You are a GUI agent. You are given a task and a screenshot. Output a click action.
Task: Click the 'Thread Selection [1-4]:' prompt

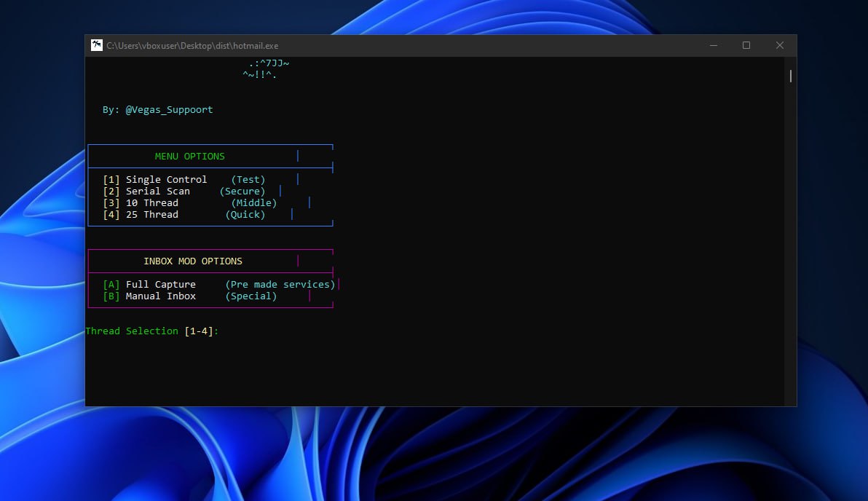(x=152, y=331)
